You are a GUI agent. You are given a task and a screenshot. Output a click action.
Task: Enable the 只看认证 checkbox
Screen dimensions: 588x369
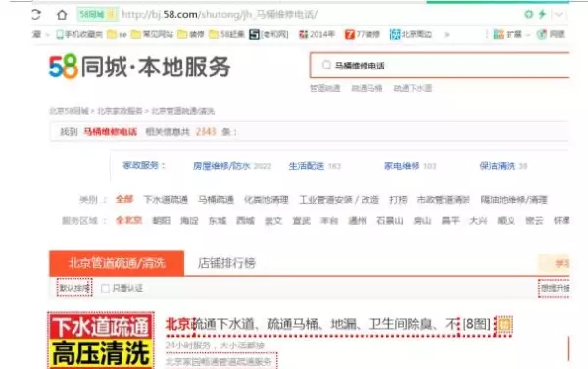[106, 288]
